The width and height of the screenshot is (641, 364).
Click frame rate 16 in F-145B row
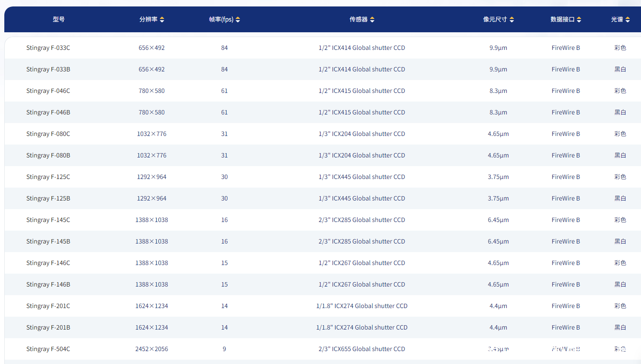point(224,241)
